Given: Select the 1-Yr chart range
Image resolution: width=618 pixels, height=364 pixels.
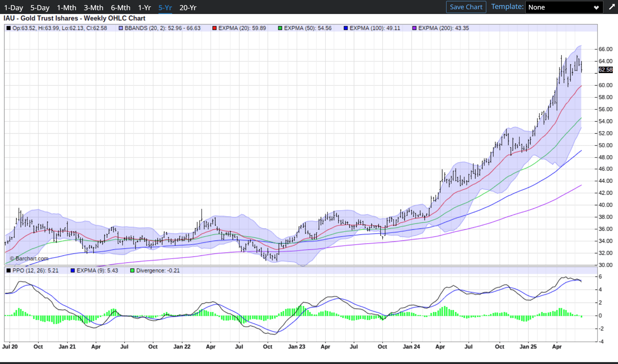Looking at the screenshot, I should point(144,8).
